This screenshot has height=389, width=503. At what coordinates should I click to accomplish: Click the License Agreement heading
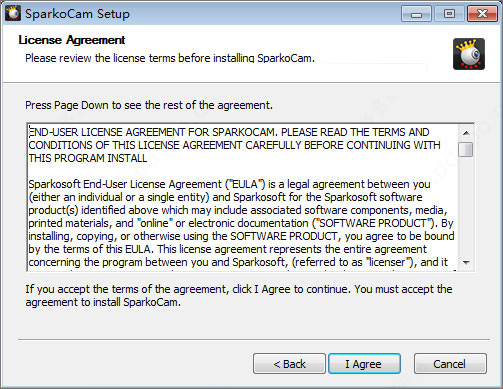pyautogui.click(x=72, y=40)
